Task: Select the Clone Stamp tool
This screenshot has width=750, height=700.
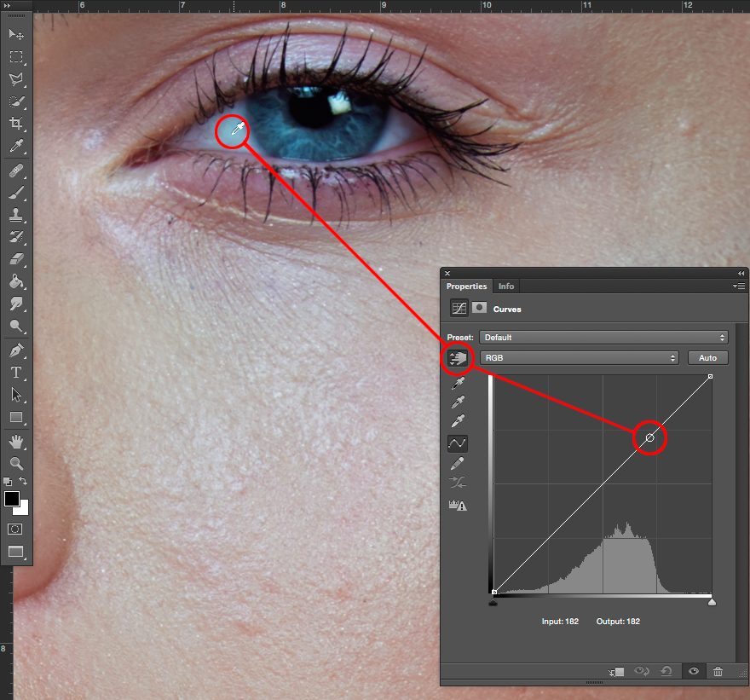Action: click(16, 215)
